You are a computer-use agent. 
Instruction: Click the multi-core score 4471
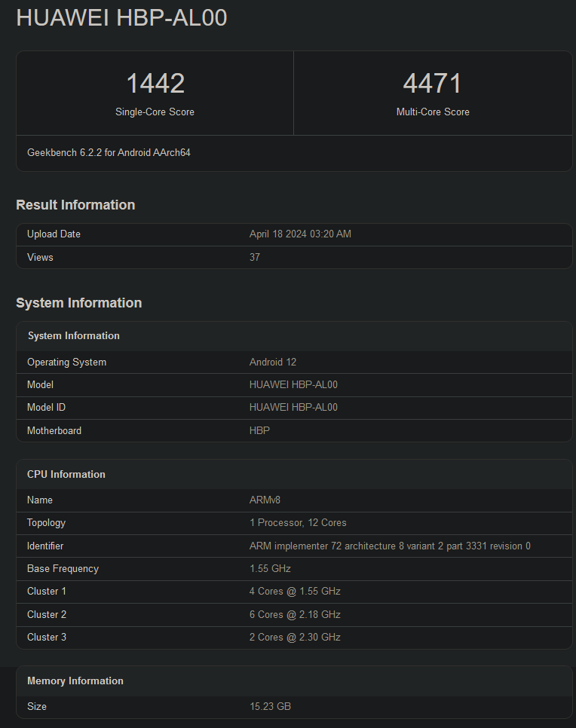point(432,84)
